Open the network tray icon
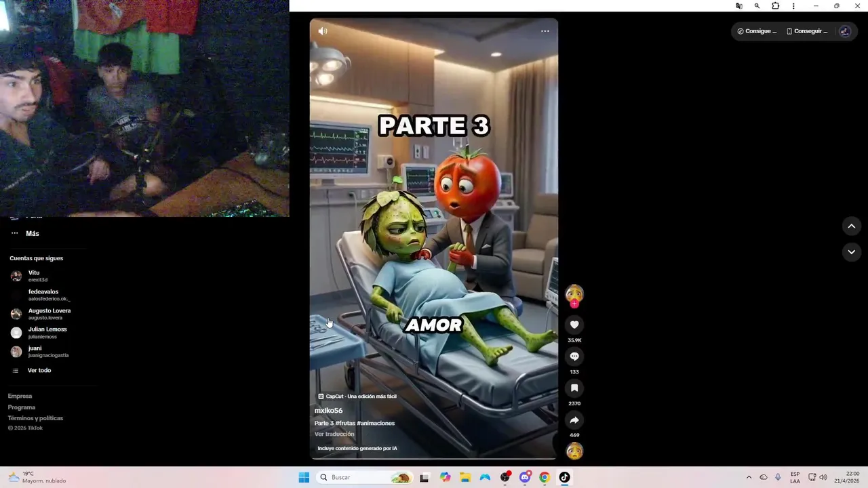The height and width of the screenshot is (488, 868). [x=812, y=477]
